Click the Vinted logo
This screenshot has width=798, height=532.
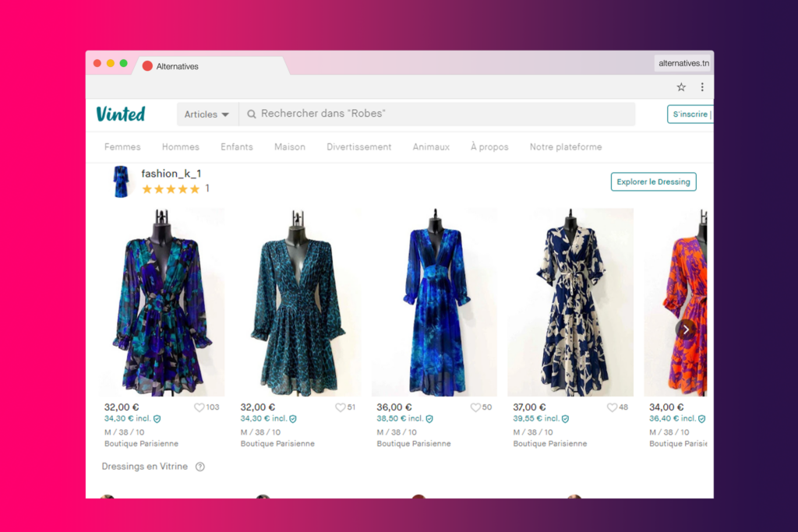[x=121, y=114]
